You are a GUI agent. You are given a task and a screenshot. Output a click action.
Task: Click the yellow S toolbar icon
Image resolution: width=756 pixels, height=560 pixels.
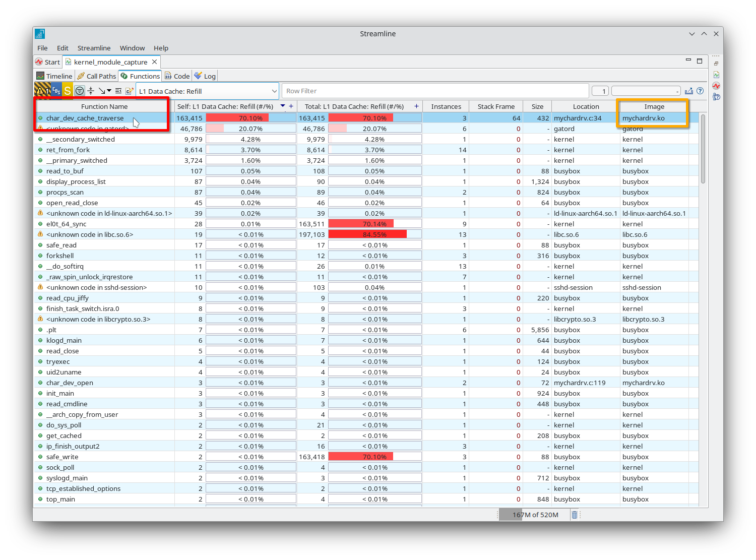coord(68,90)
